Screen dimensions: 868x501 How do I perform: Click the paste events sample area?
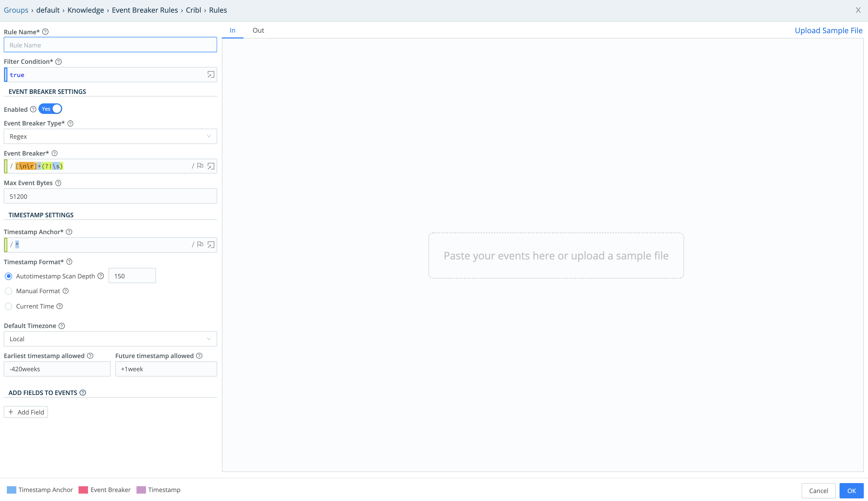(x=556, y=255)
